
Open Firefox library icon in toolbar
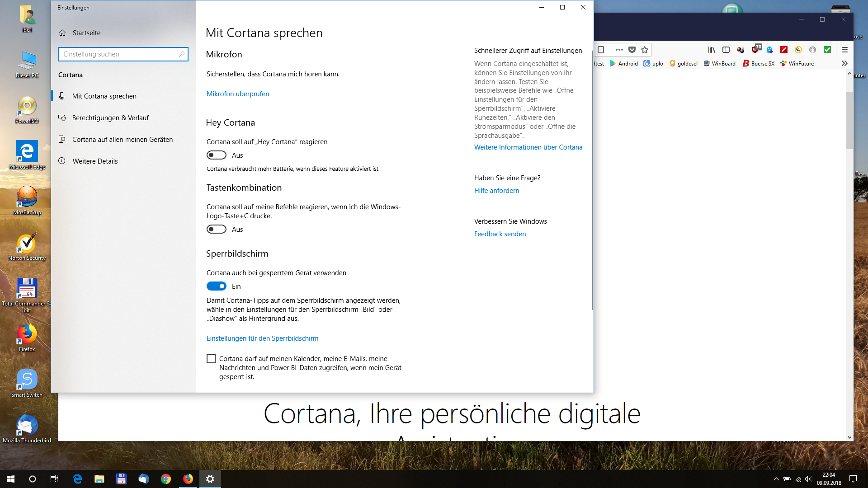(x=712, y=50)
